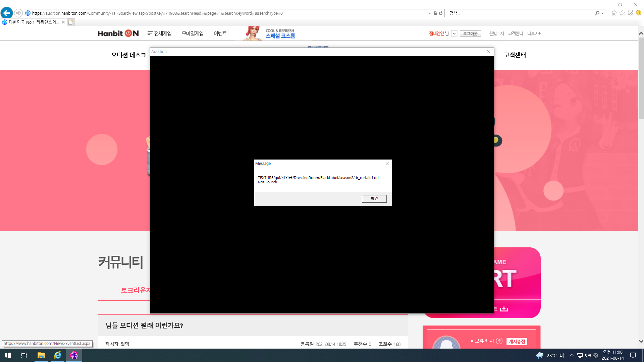
Task: Click the user profile avatar thumbnail
Action: [x=446, y=342]
